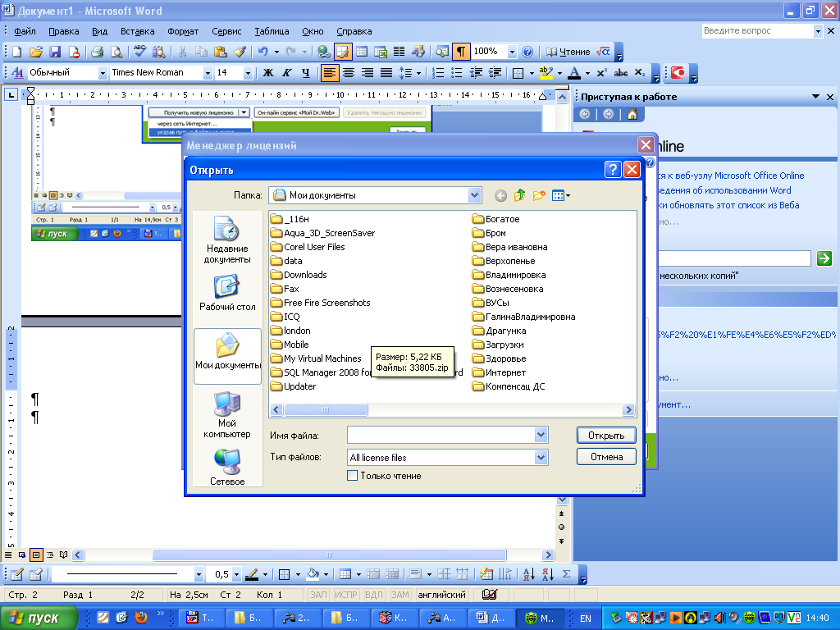Open the 'Файл' menu
Screen dimensions: 840x630
[x=25, y=32]
